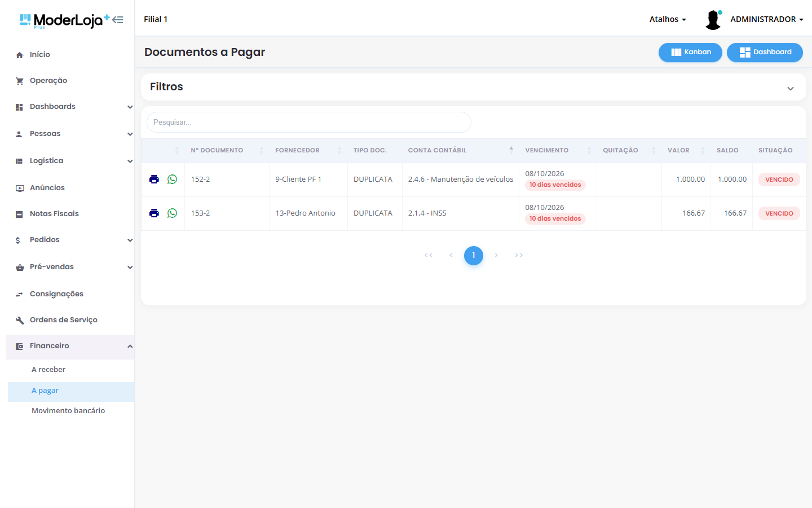Open the Dashboard view button
The image size is (812, 508).
(x=765, y=52)
